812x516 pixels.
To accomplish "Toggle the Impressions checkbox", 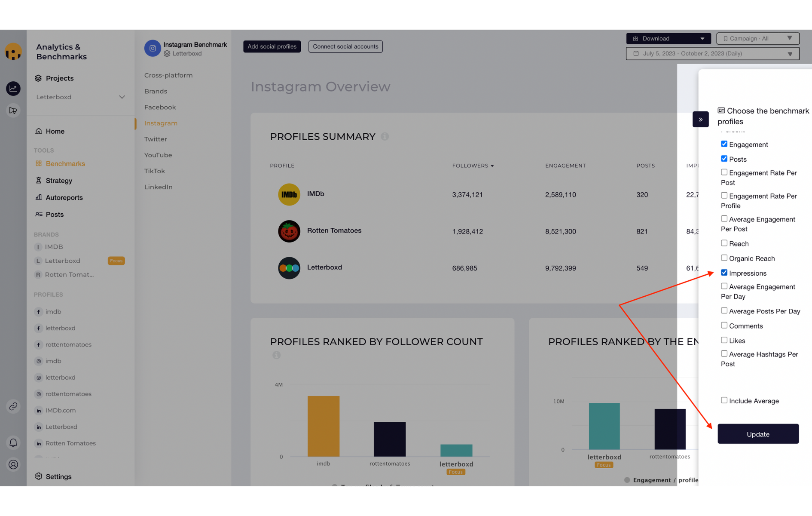I will click(724, 273).
